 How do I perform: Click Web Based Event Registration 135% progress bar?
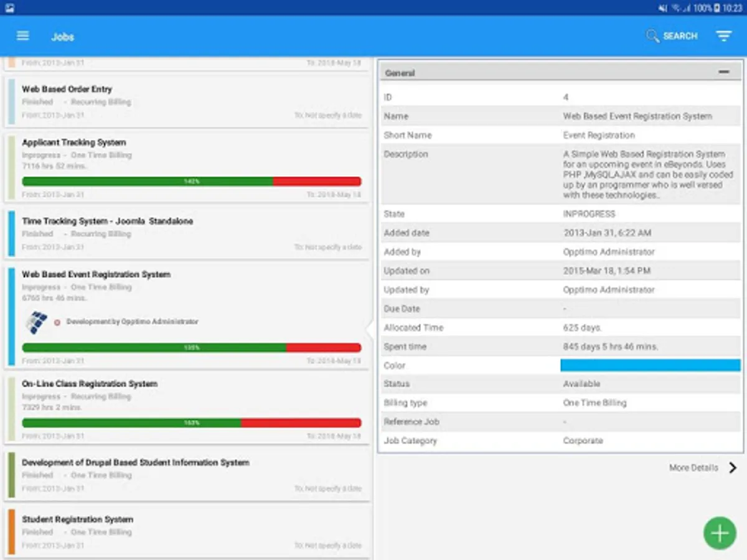click(192, 348)
